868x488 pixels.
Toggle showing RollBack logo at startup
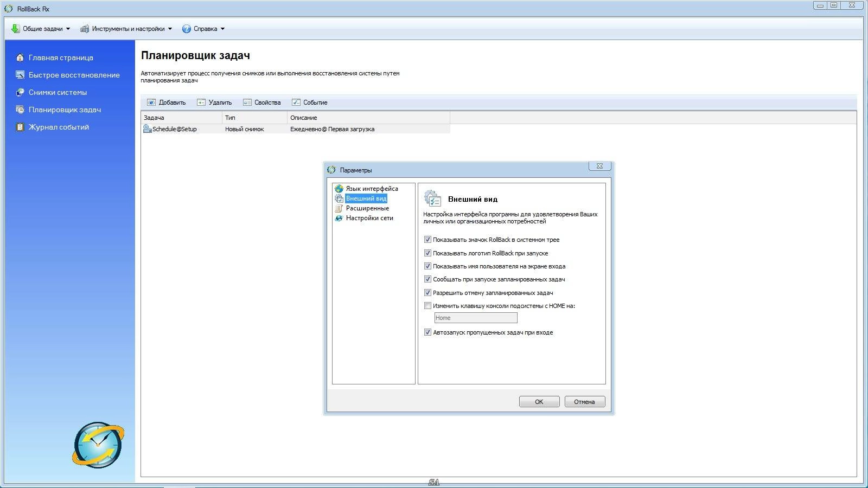(427, 253)
